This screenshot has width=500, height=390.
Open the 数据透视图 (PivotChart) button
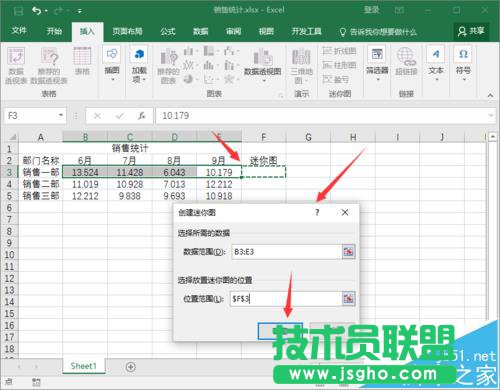click(x=263, y=65)
